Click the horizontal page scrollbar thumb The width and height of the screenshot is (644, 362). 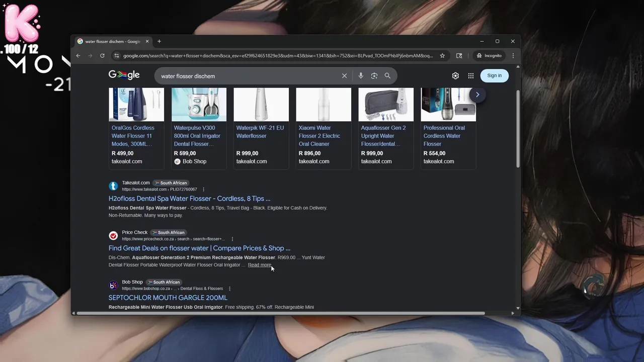pyautogui.click(x=281, y=313)
